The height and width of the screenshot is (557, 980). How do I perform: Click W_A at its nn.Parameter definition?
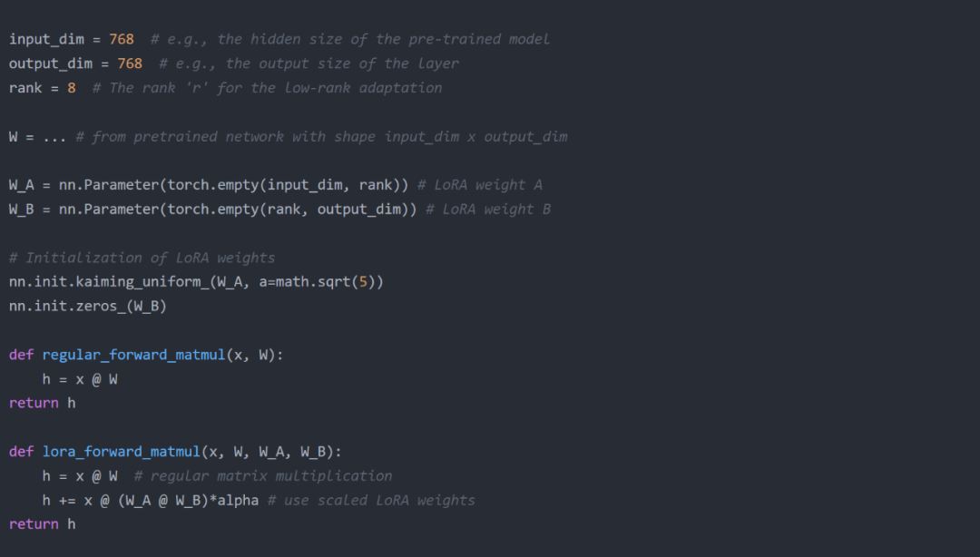tap(21, 185)
